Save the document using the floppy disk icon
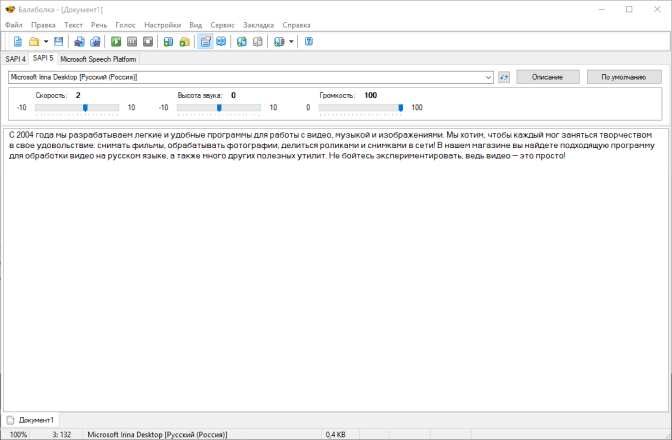The width and height of the screenshot is (672, 440). 59,42
